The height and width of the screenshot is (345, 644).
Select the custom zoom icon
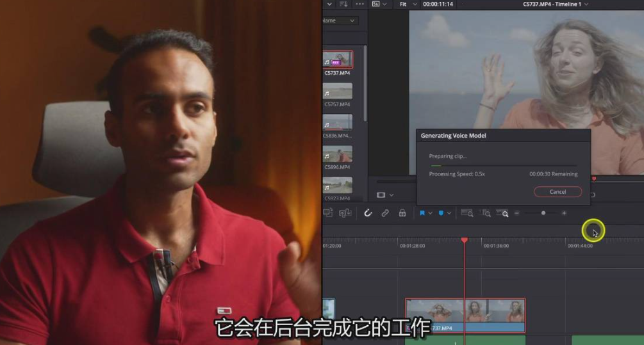(504, 213)
